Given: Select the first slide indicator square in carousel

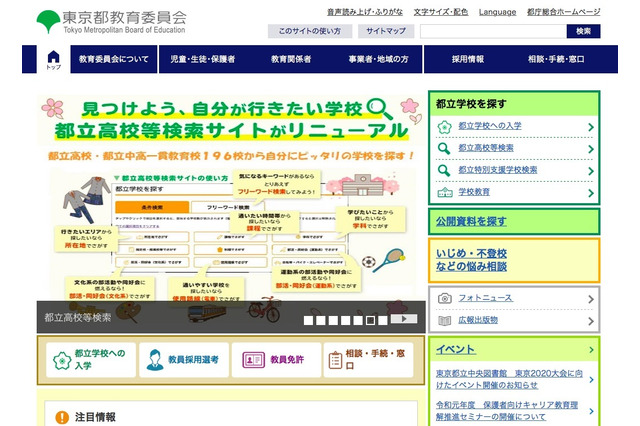Looking at the screenshot, I should 308,320.
